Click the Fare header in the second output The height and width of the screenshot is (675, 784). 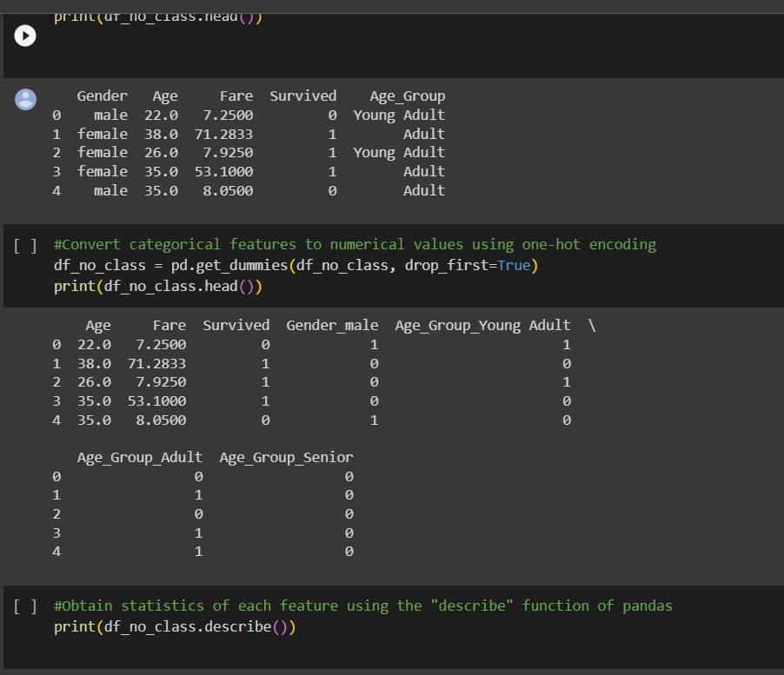point(169,325)
